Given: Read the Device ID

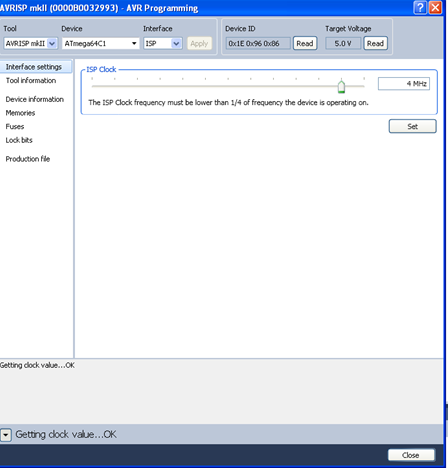Looking at the screenshot, I should (x=305, y=43).
